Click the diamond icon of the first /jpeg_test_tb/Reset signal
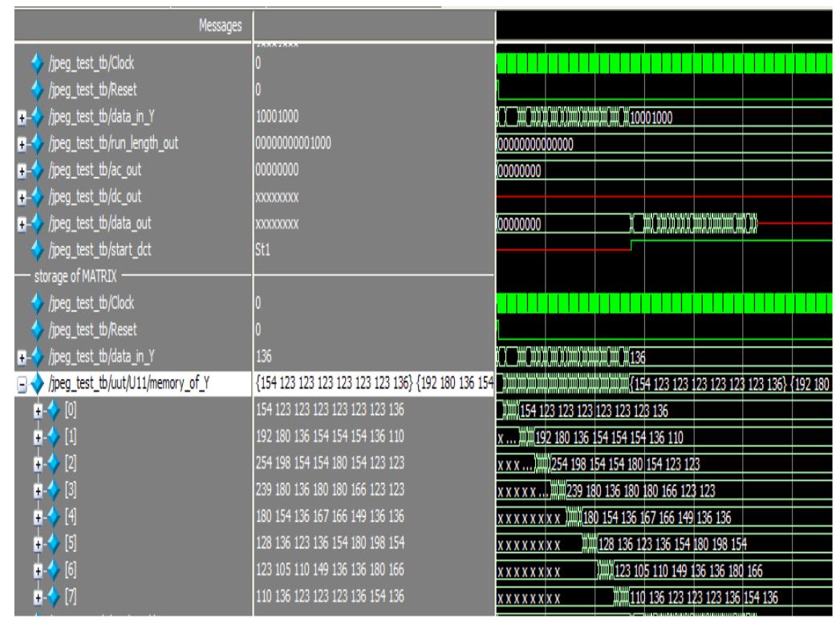This screenshot has height=626, width=840. point(37,90)
